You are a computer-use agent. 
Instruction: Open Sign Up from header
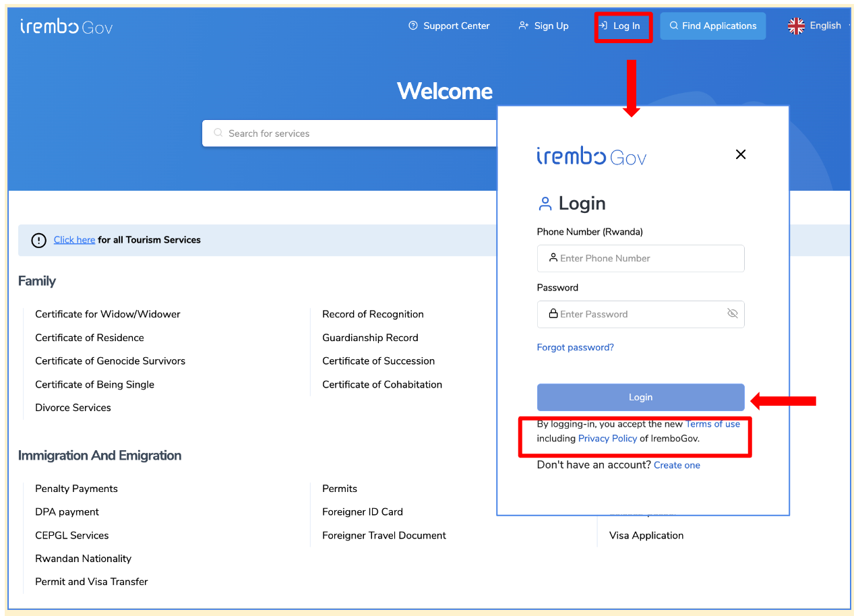(543, 26)
